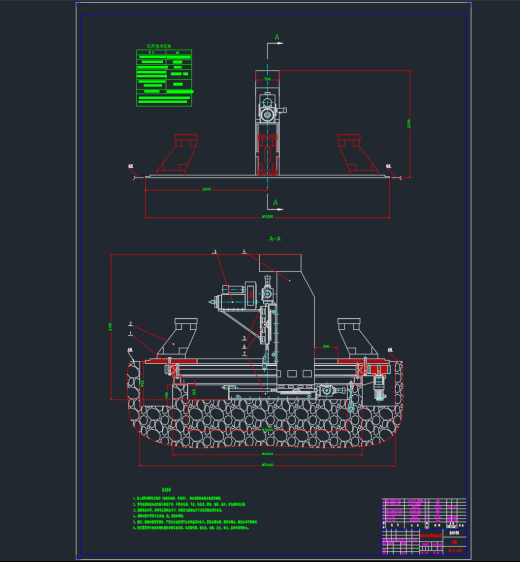Viewport: 520px width, 562px height.
Task: Select the left red bracket in top view
Action: [177, 154]
